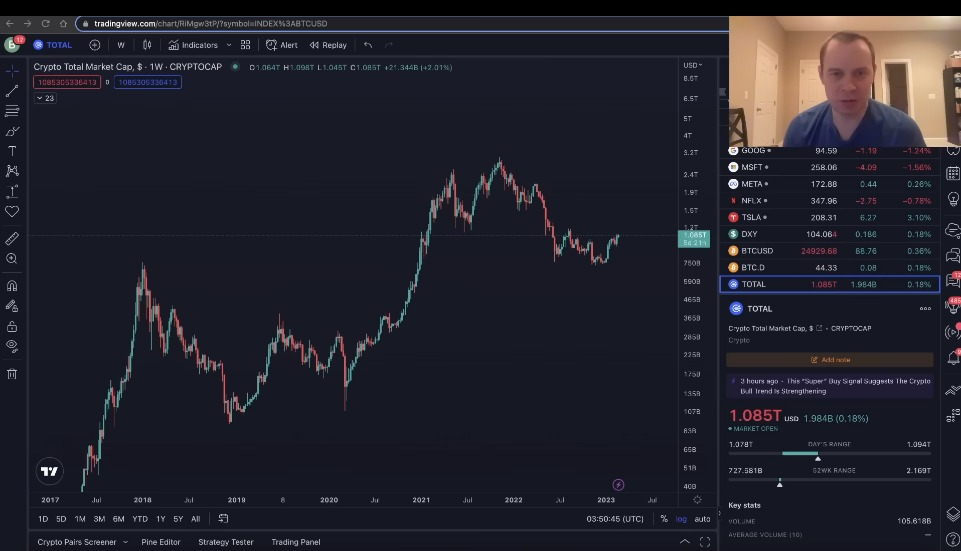Click the browser address bar URL
The width and height of the screenshot is (961, 551).
pyautogui.click(x=211, y=23)
